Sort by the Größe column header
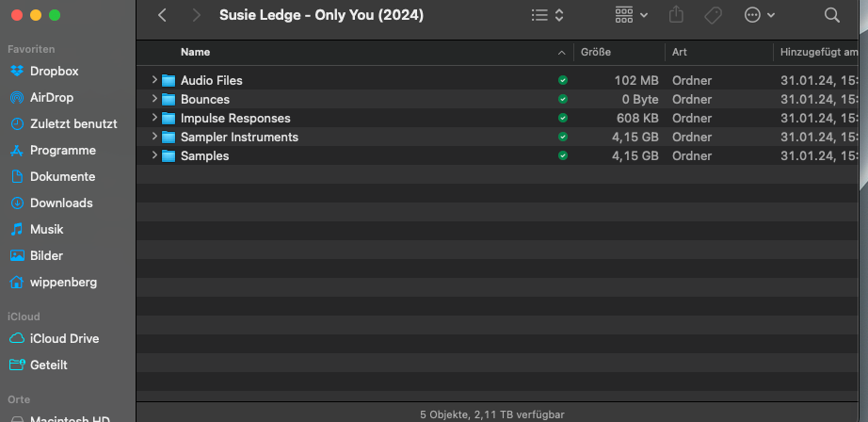 pos(596,52)
